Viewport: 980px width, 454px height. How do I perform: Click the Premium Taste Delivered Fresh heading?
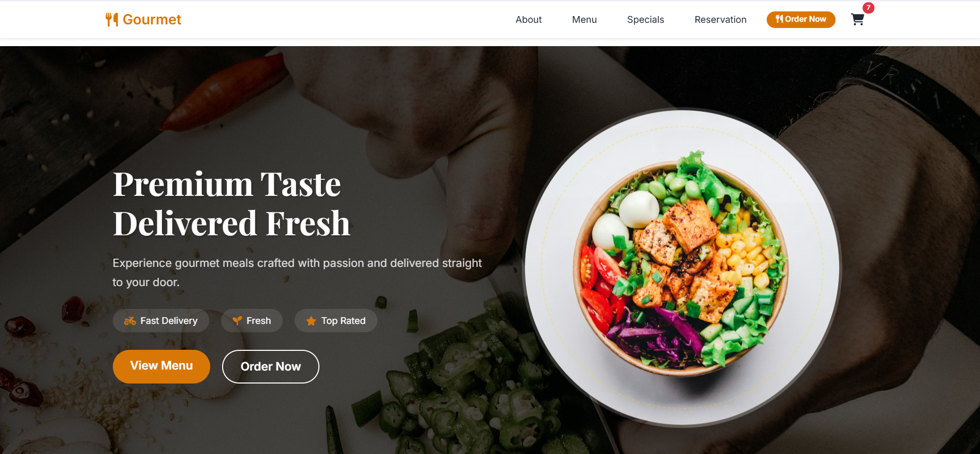click(231, 204)
